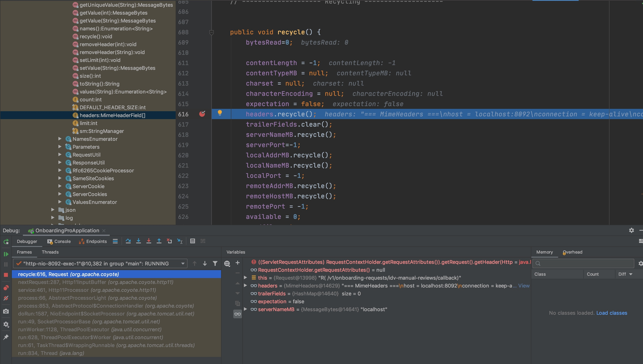Stop the debug session with the red square
Image resolution: width=643 pixels, height=364 pixels.
(6, 275)
